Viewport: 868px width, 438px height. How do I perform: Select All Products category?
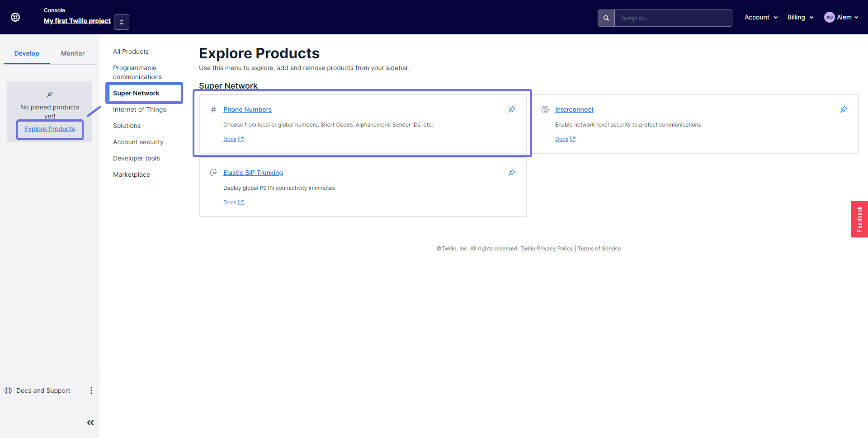click(131, 52)
